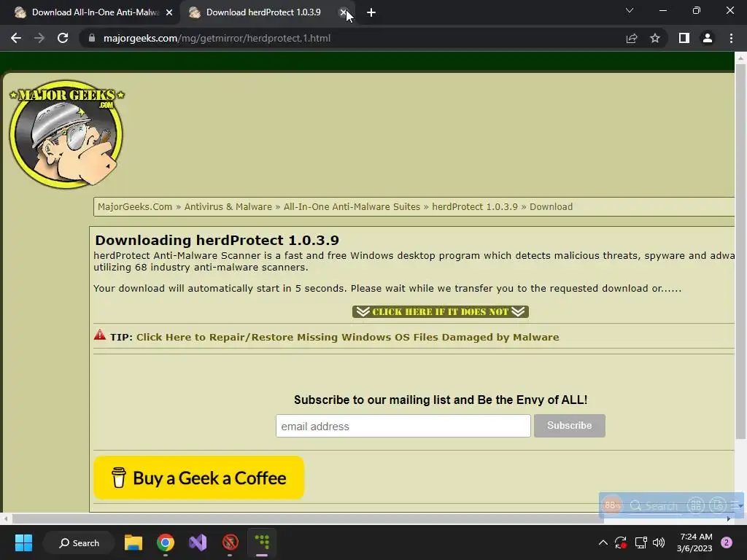Click the Windows Update tray icon
The height and width of the screenshot is (560, 747).
coord(621,542)
